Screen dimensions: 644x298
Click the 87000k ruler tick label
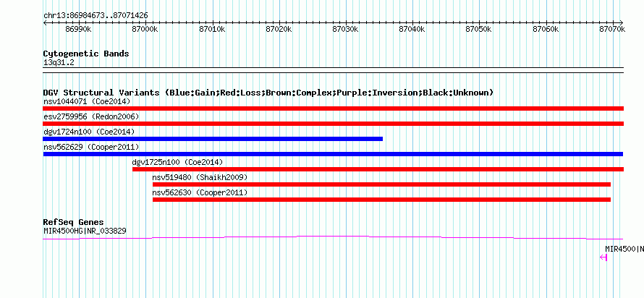[x=145, y=30]
